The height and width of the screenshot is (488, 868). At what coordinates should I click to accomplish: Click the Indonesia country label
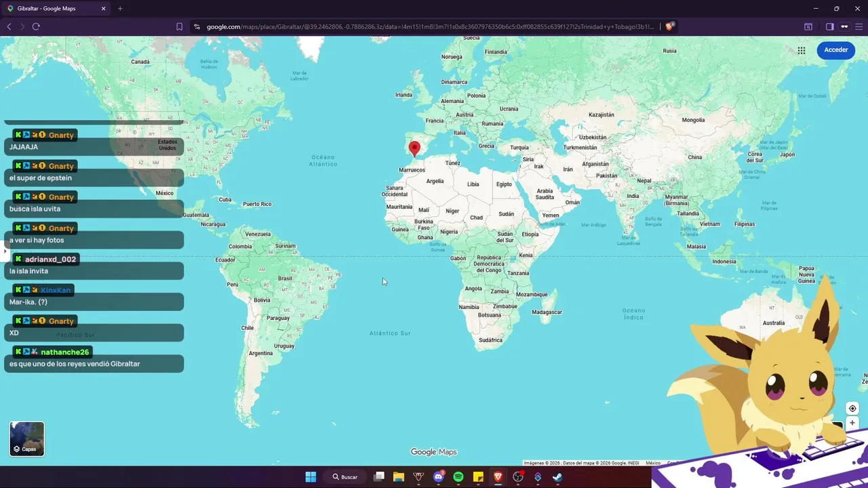pyautogui.click(x=724, y=262)
